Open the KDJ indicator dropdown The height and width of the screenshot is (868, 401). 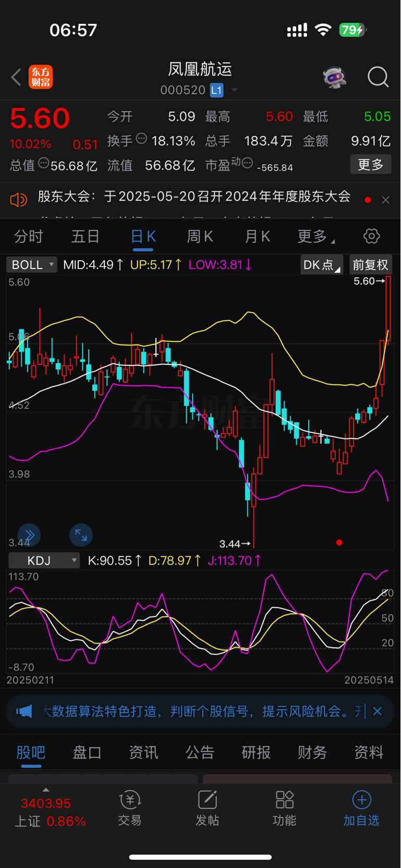[44, 560]
